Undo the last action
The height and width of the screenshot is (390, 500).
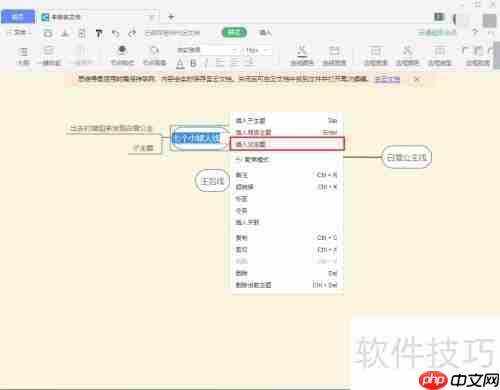[x=115, y=33]
